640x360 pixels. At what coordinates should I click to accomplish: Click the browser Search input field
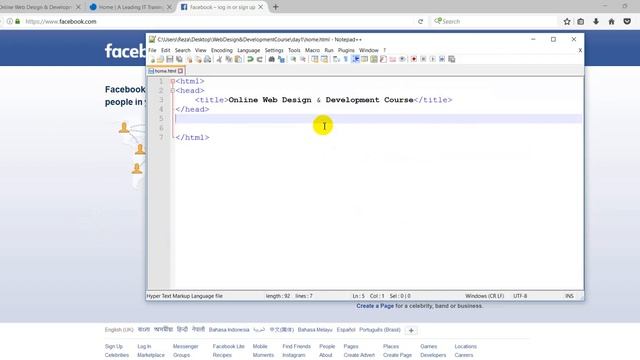494,21
